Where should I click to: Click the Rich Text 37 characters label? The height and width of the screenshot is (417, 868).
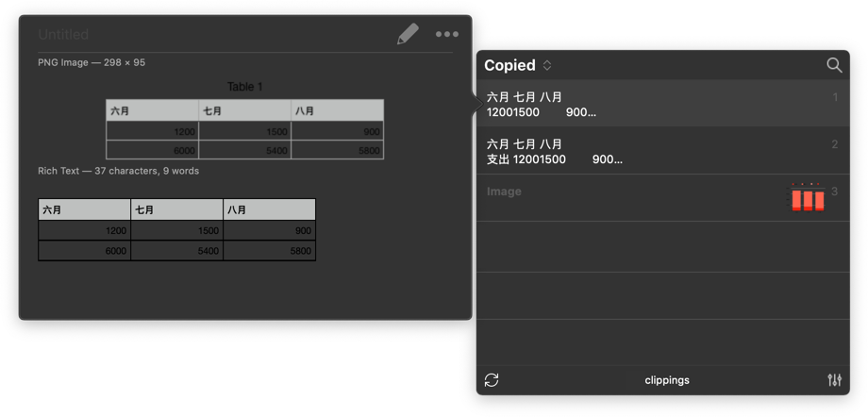point(118,171)
